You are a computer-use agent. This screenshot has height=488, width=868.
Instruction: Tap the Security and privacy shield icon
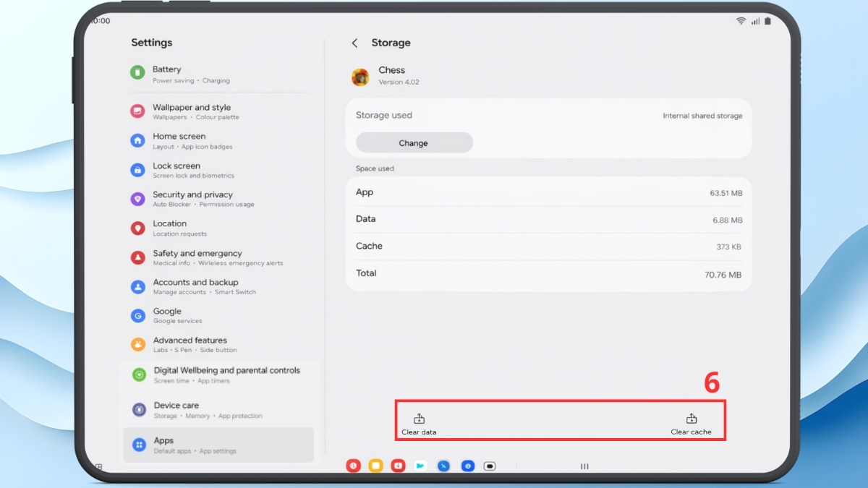pyautogui.click(x=137, y=199)
